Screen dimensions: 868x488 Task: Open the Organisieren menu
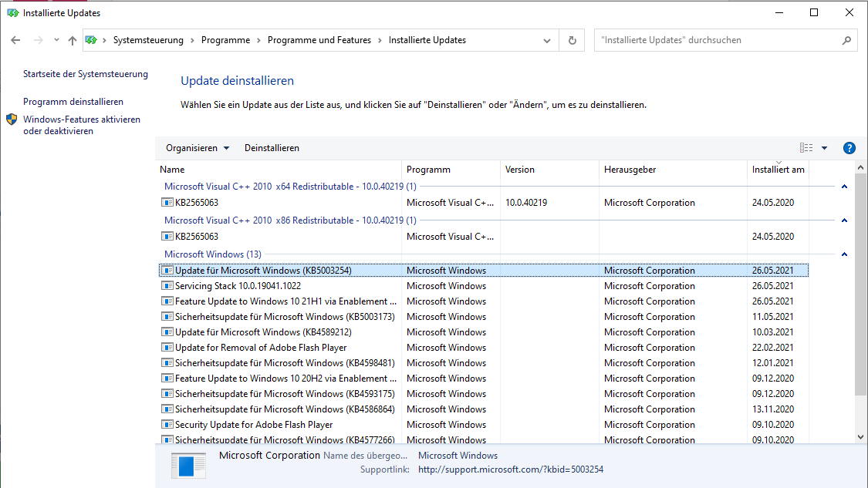tap(197, 148)
